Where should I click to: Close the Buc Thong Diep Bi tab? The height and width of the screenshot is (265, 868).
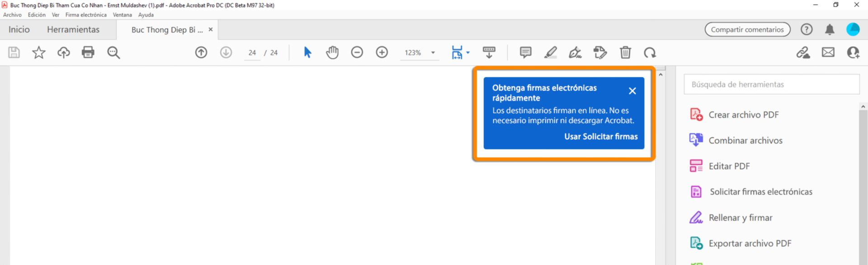[211, 29]
